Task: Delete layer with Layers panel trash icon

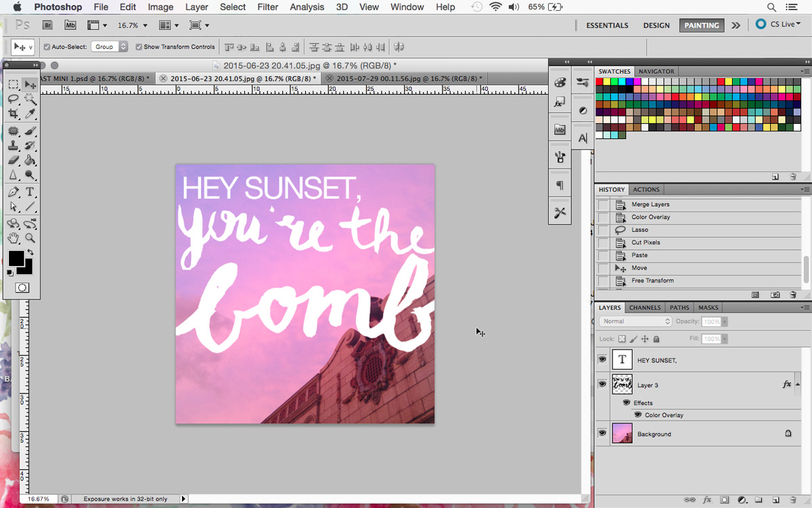Action: click(x=792, y=500)
